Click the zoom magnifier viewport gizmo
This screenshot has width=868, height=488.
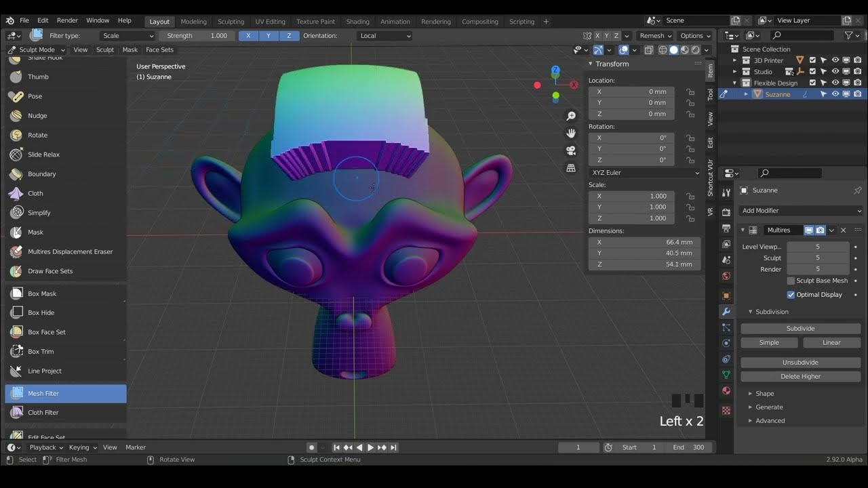(571, 116)
